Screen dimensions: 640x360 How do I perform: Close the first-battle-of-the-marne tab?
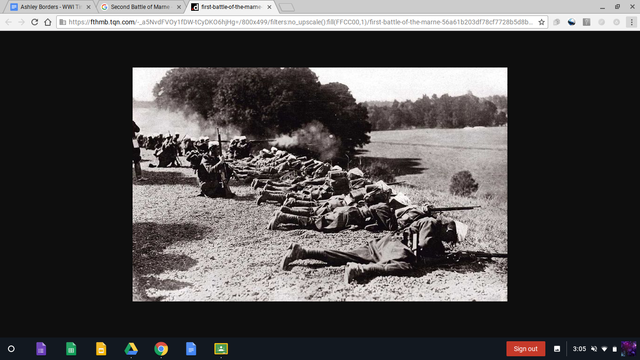(x=269, y=7)
